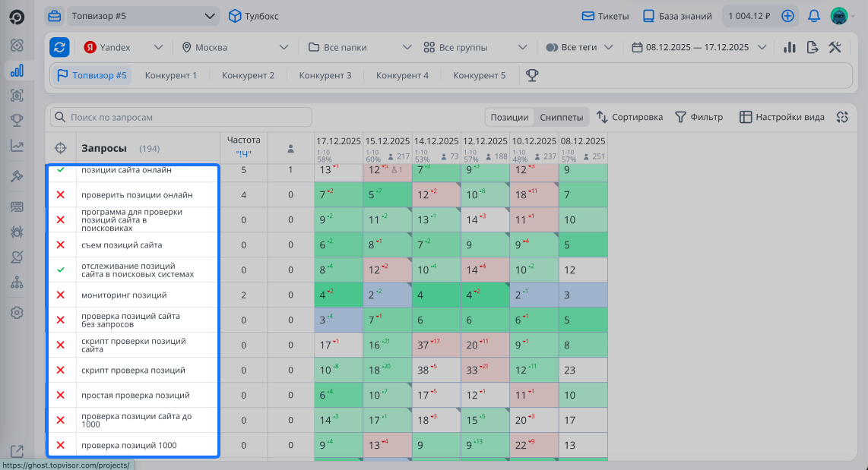Viewport: 868px width, 470px height.
Task: Open the Топвизор #5 project dropdown
Action: pos(143,16)
